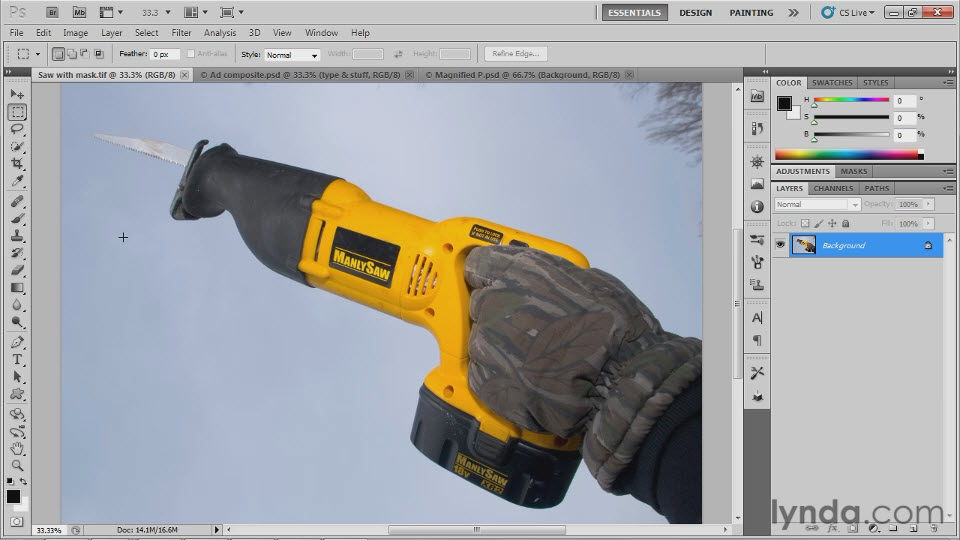Image resolution: width=960 pixels, height=540 pixels.
Task: Open the Select menu
Action: point(146,33)
